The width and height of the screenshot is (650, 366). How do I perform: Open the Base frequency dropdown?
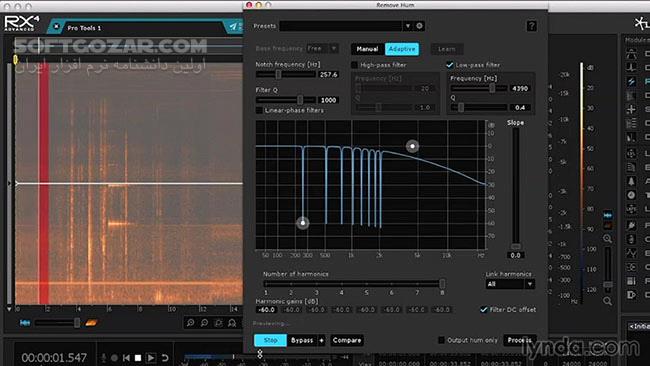pos(323,48)
